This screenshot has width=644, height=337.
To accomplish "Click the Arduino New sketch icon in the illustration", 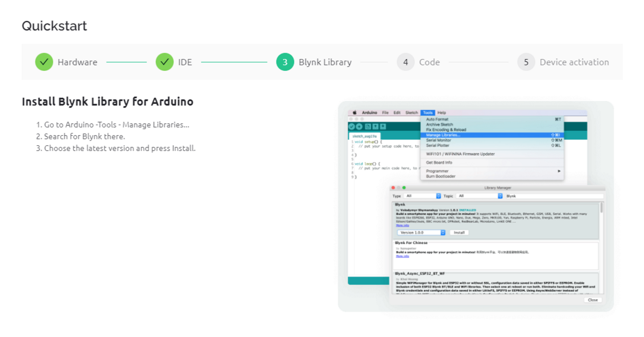I will [368, 127].
